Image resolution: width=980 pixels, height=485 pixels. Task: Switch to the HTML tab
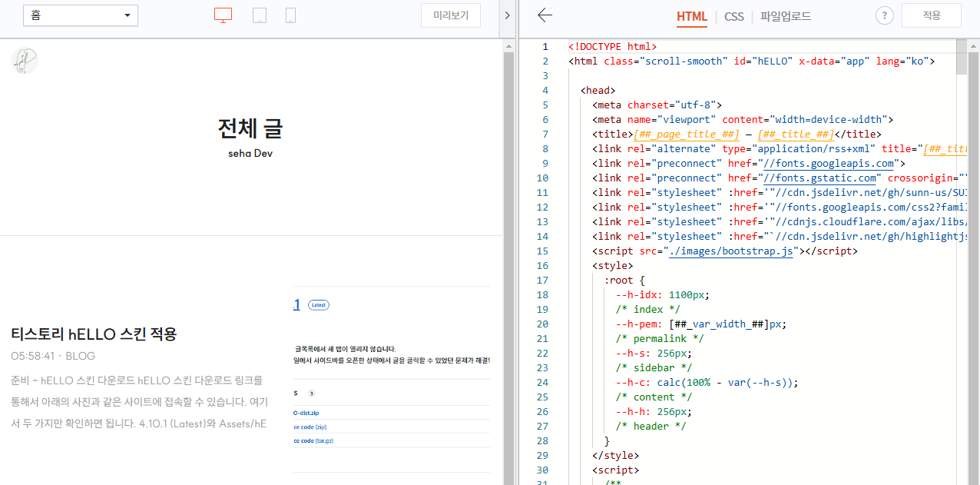692,16
